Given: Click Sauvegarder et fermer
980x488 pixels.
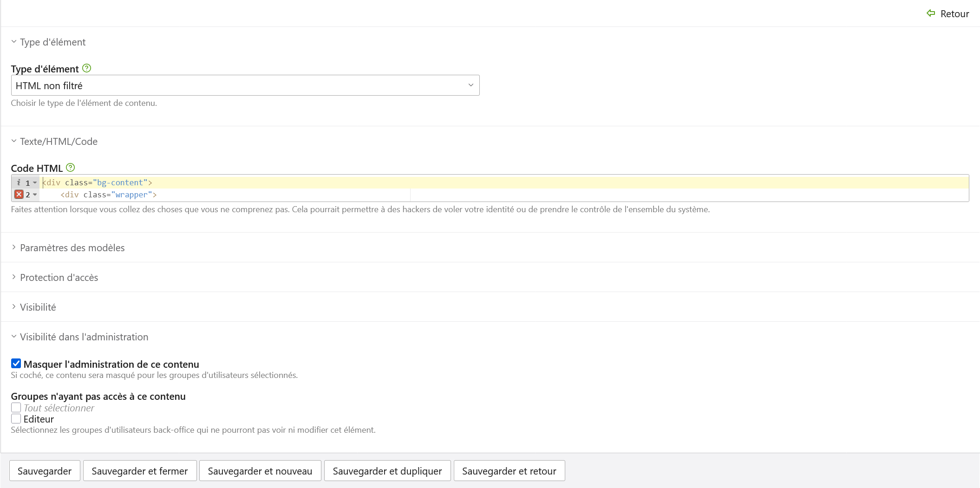Looking at the screenshot, I should pos(140,471).
